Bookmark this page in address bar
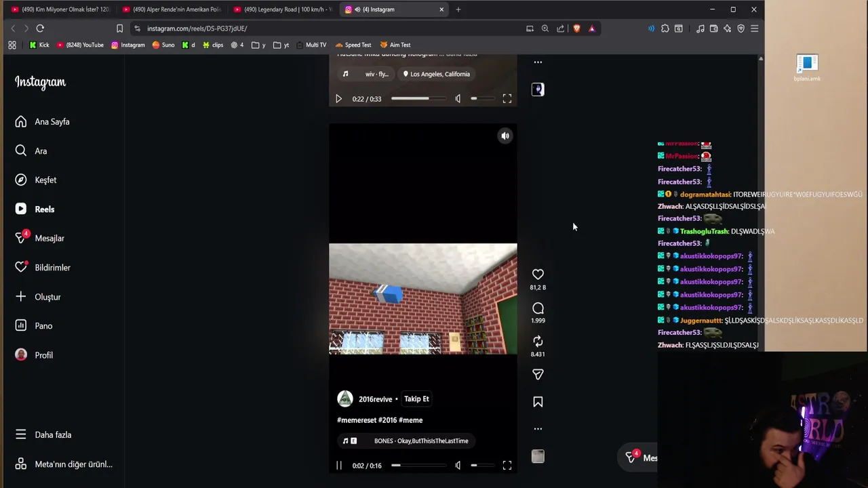 pos(119,28)
